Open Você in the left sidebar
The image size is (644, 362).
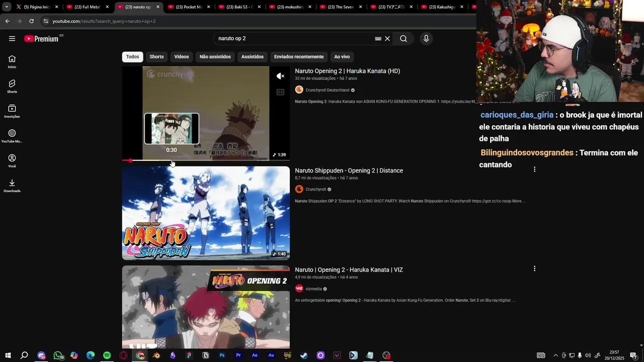click(12, 161)
